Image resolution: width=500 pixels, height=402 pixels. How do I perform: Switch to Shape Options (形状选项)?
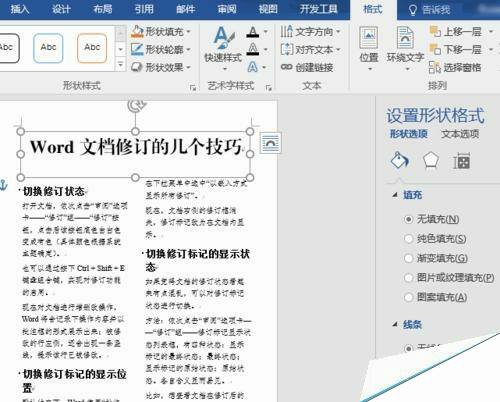point(409,134)
